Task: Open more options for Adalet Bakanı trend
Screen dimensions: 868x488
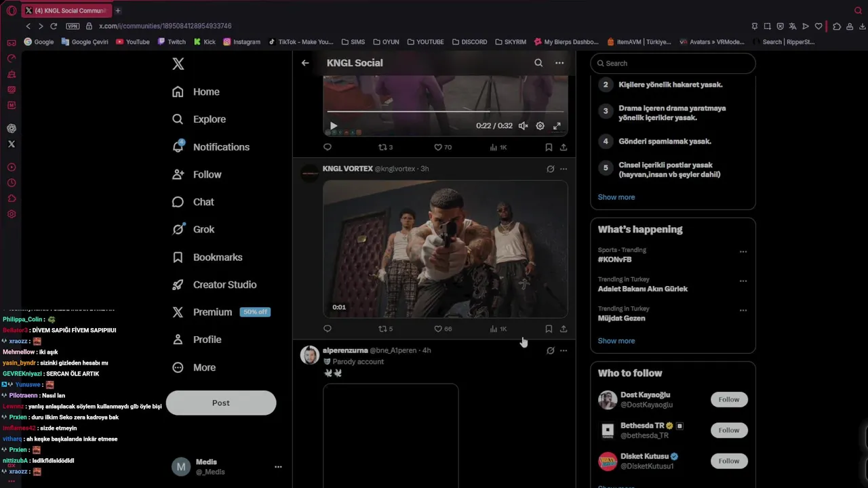Action: (x=743, y=281)
